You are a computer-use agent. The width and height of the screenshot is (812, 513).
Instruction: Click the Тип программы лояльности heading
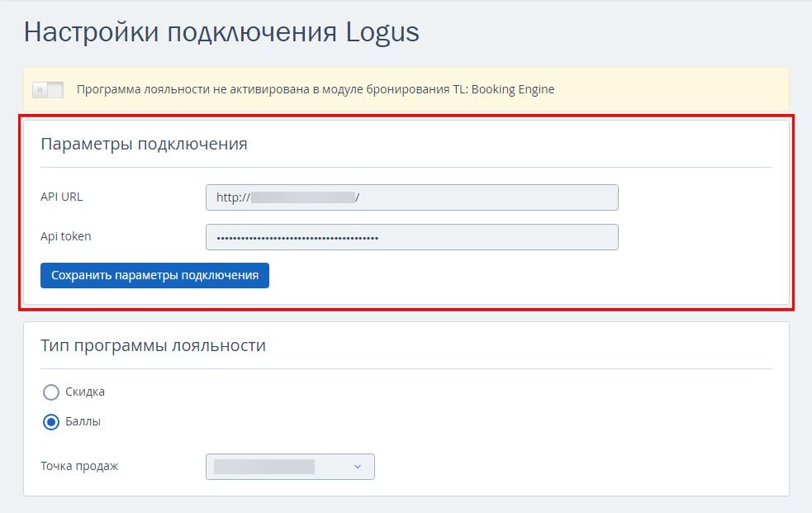154,344
